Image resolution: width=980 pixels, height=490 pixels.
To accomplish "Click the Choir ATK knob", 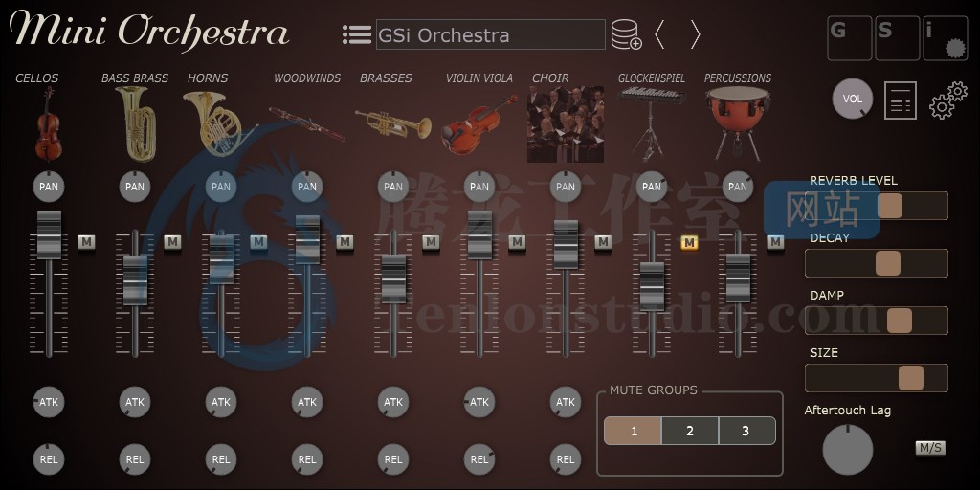I will tap(566, 402).
